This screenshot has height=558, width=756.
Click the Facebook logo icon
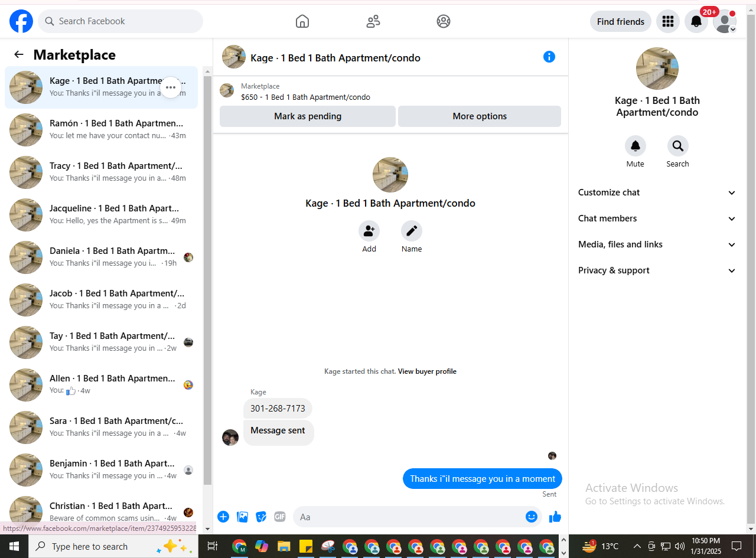(21, 21)
